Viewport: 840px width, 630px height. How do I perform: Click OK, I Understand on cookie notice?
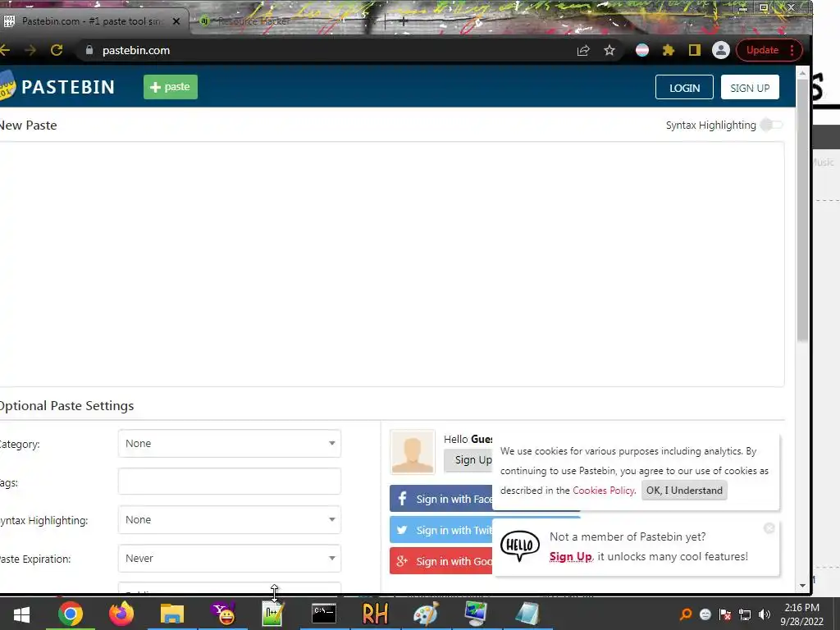pos(684,491)
